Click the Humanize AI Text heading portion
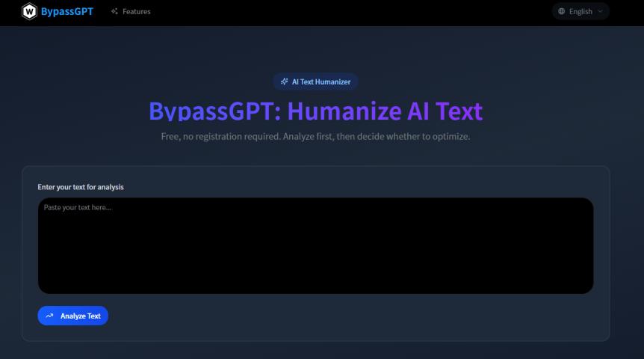Viewport: 644px width, 359px height. coord(385,111)
